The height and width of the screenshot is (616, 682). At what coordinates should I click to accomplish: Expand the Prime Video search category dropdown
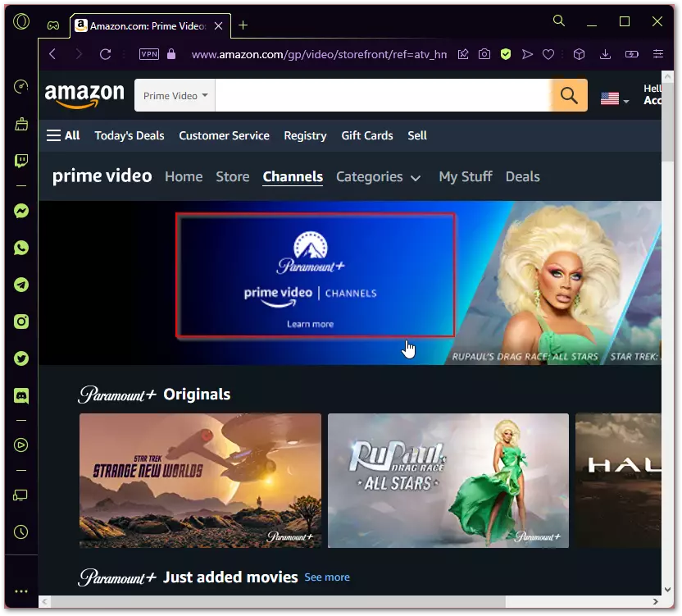coord(175,95)
